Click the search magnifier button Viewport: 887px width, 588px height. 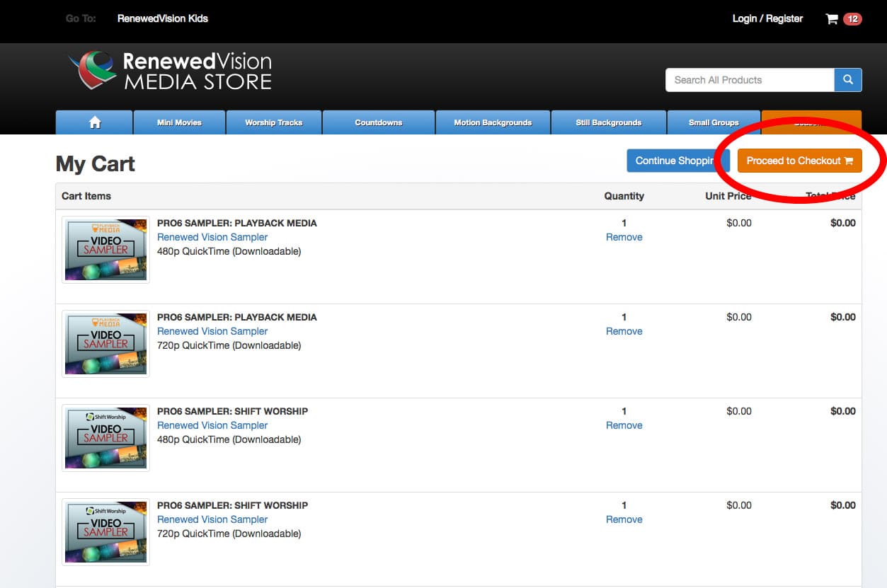click(848, 80)
